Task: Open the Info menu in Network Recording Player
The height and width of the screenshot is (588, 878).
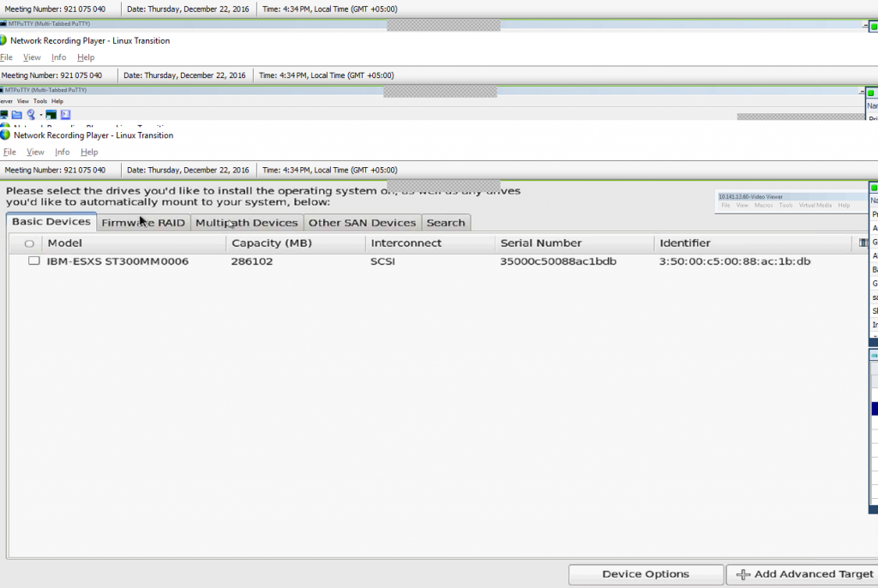Action: (63, 152)
